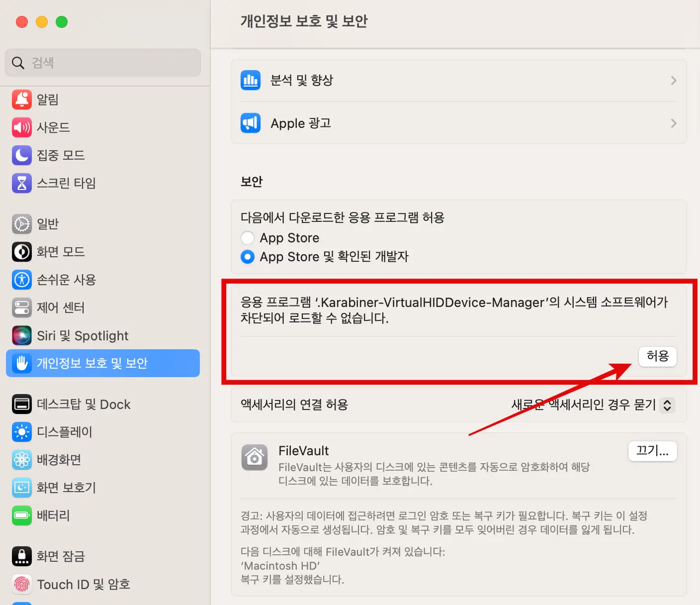Click the FileVault lock icon

tap(255, 457)
